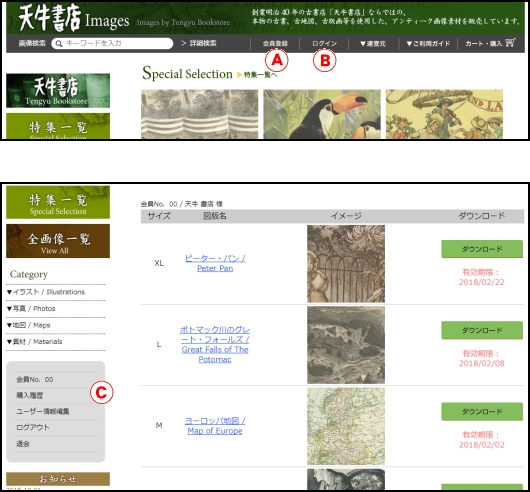This screenshot has width=530, height=492.
Task: Click the ダウンロード column header
Action: (x=482, y=216)
